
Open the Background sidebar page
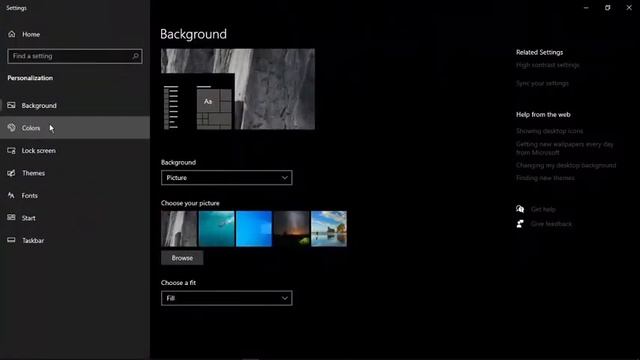75,105
